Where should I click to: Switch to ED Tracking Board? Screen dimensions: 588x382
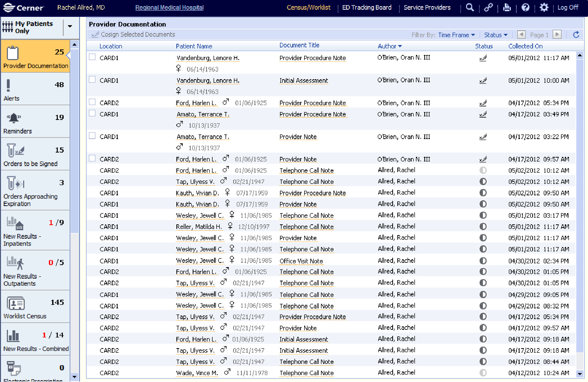[x=367, y=7]
